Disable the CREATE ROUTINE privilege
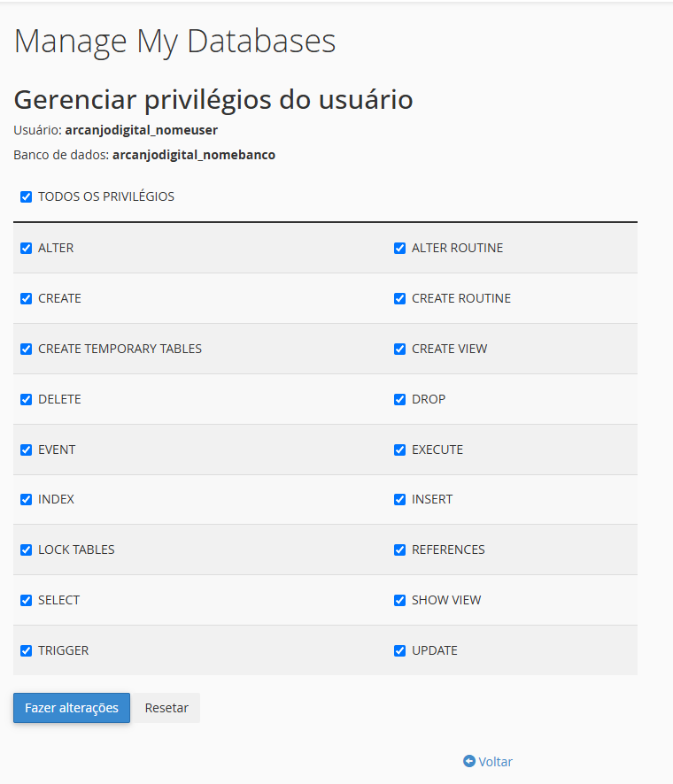Viewport: 673px width, 784px height. click(400, 298)
